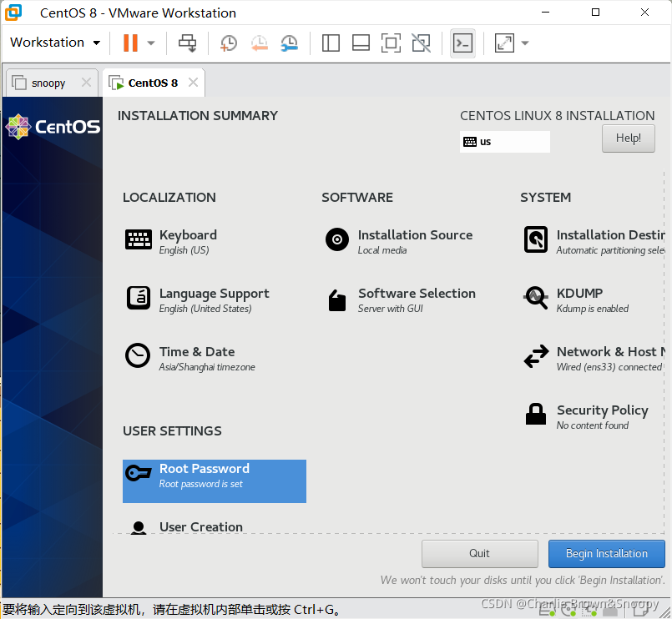Maximize the VMware Workstation window
The image size is (672, 619).
(x=595, y=13)
